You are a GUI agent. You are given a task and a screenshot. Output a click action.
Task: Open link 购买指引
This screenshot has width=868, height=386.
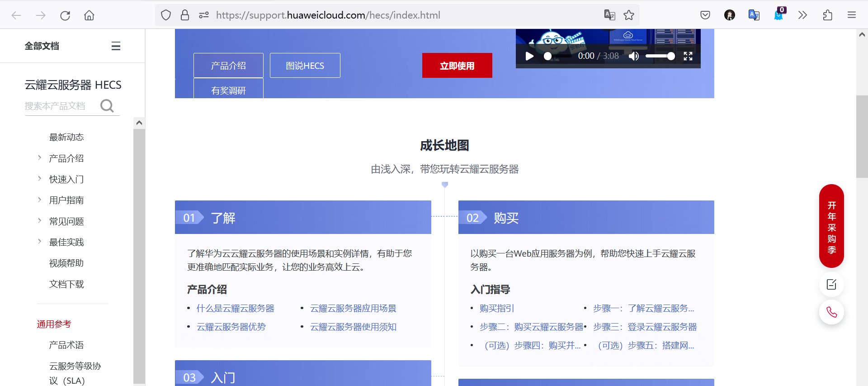pyautogui.click(x=497, y=308)
